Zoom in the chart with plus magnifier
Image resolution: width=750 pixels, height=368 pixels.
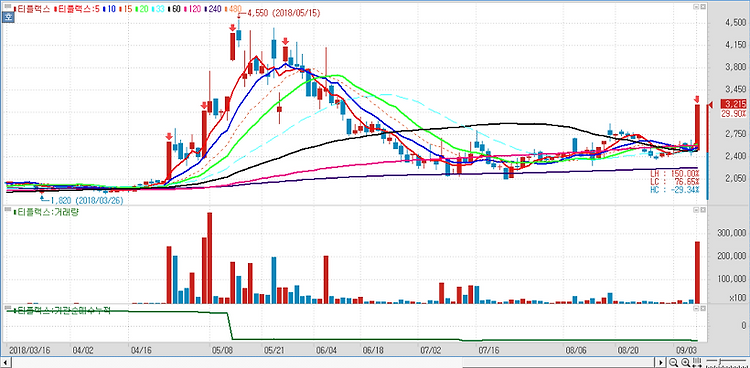(x=685, y=362)
